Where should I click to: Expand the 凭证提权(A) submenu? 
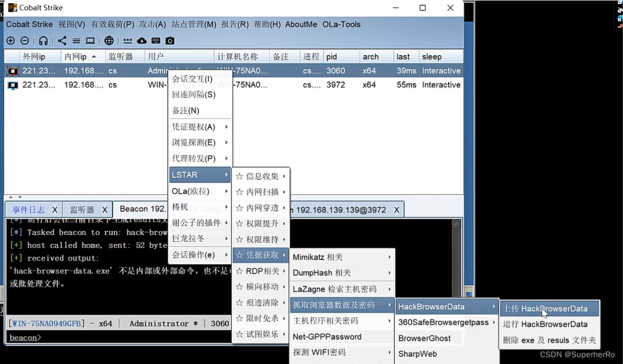point(200,127)
